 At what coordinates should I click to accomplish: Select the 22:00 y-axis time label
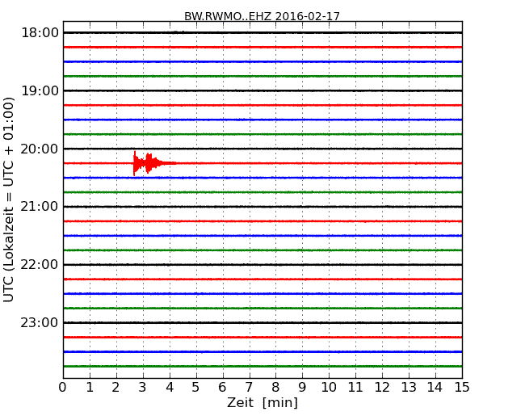pyautogui.click(x=40, y=265)
